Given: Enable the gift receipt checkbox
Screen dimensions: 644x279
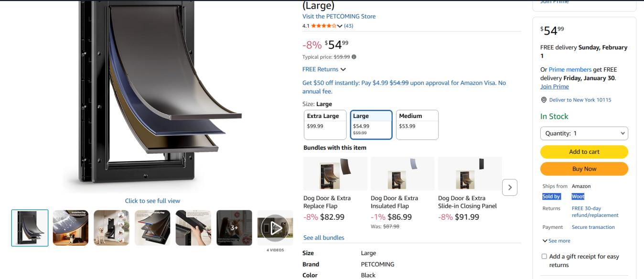Looking at the screenshot, I should click(x=544, y=257).
